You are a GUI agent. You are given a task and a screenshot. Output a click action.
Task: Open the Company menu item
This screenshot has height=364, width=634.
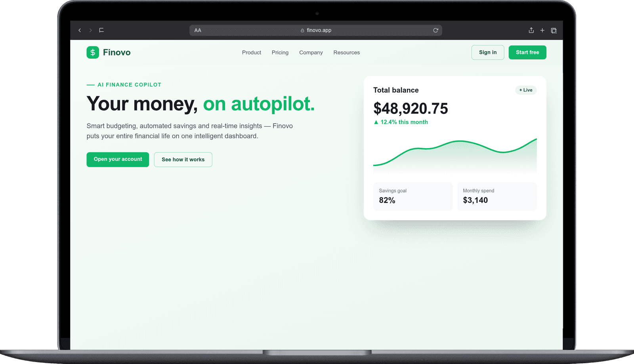(x=311, y=52)
